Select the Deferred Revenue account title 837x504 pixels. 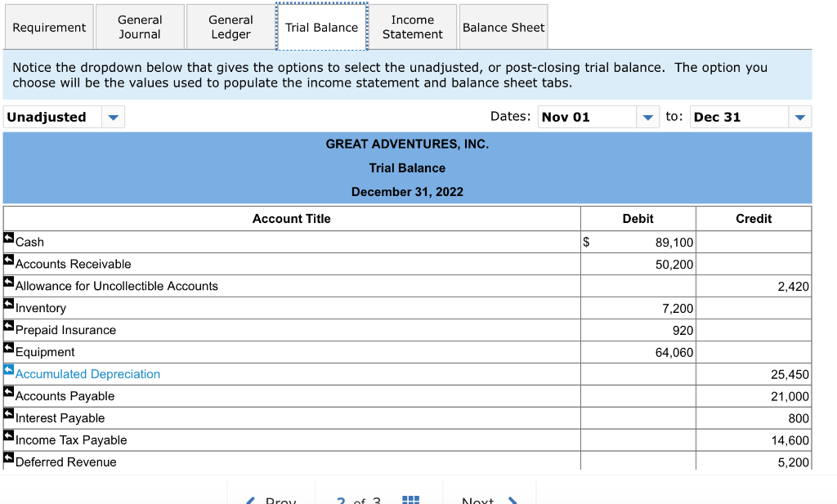tap(65, 462)
